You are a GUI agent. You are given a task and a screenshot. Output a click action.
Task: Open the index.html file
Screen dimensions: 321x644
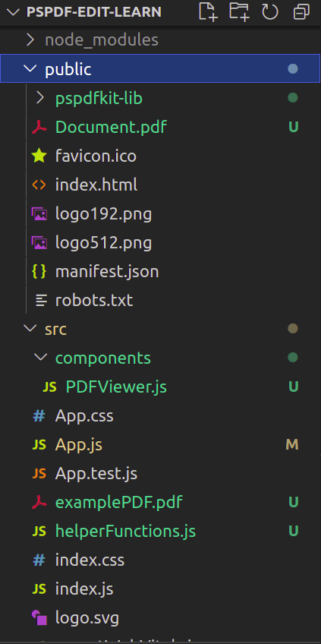point(96,185)
